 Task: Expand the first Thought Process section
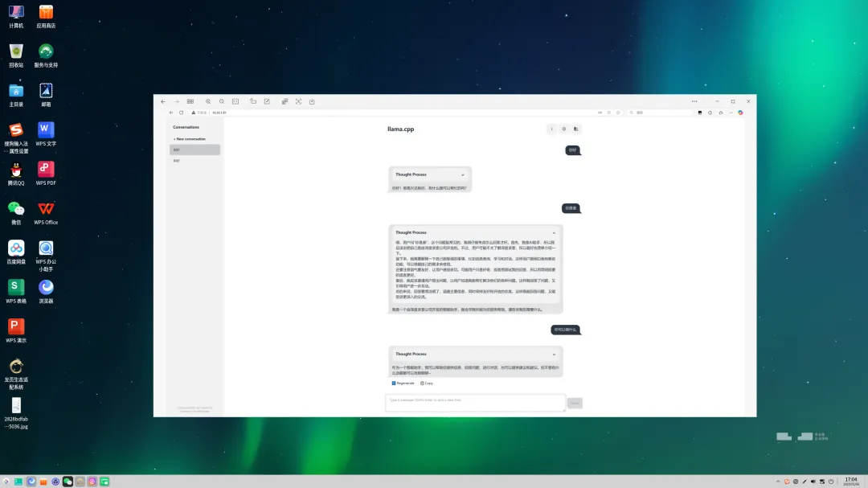(463, 174)
